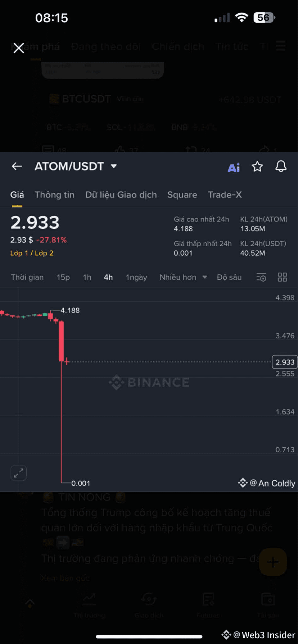Switch to the Square tab
The width and height of the screenshot is (298, 644).
pyautogui.click(x=182, y=195)
